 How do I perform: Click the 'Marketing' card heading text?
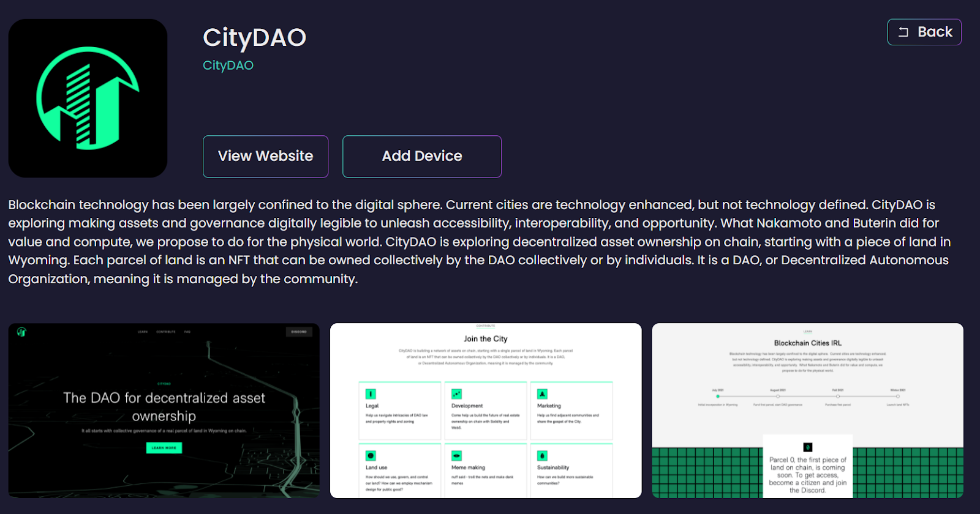(x=549, y=406)
